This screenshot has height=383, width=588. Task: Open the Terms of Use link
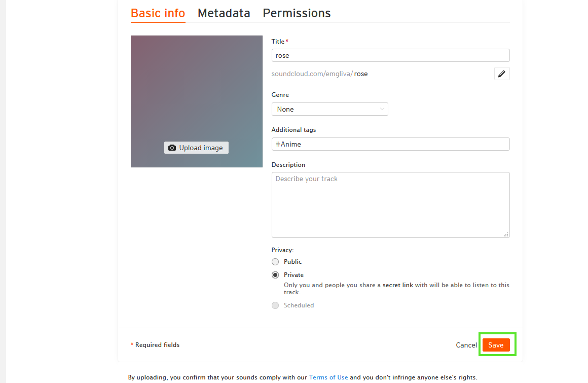pos(328,377)
